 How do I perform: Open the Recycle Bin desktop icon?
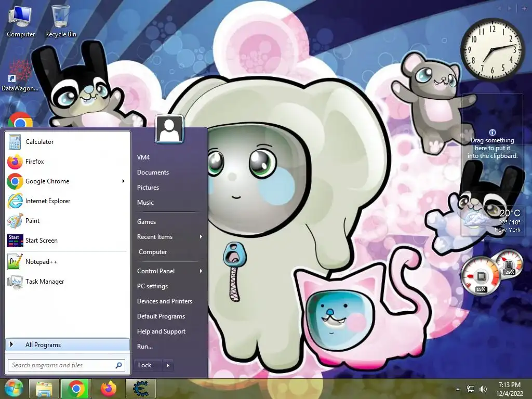pyautogui.click(x=60, y=21)
